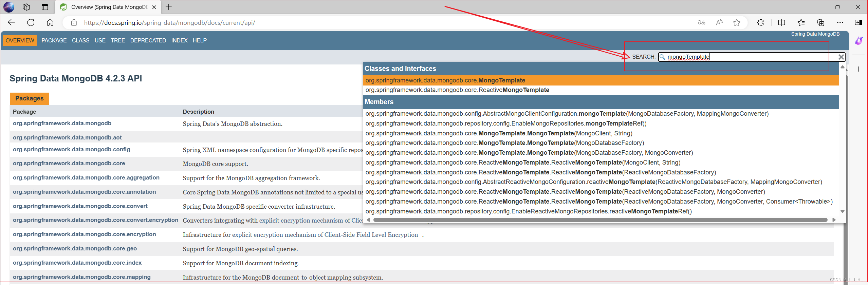The height and width of the screenshot is (285, 868).
Task: Open package mongodb.core.annotation
Action: (x=85, y=192)
